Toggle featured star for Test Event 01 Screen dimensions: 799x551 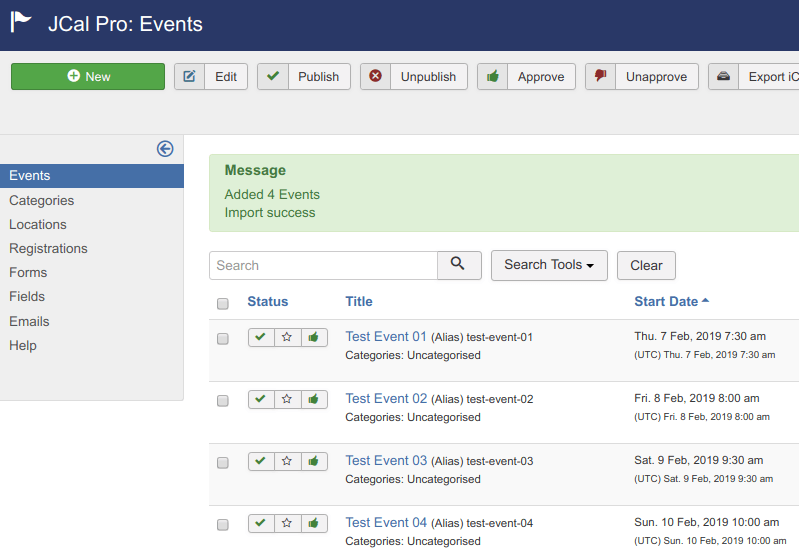click(x=287, y=337)
